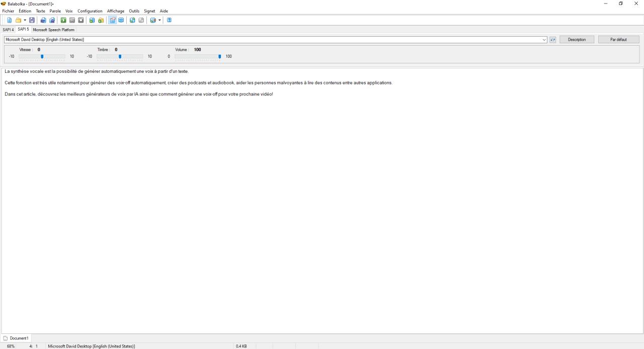
Task: Adjust the Timbre slider
Action: 120,56
